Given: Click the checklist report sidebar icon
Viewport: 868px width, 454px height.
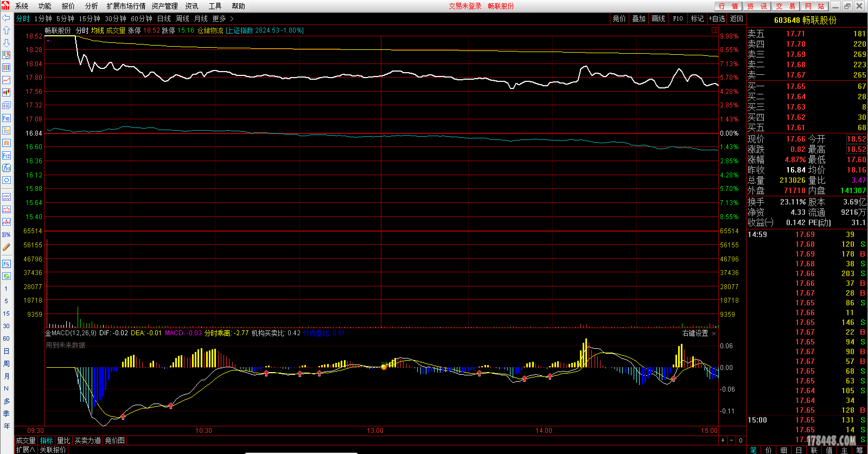Looking at the screenshot, I should [x=7, y=55].
